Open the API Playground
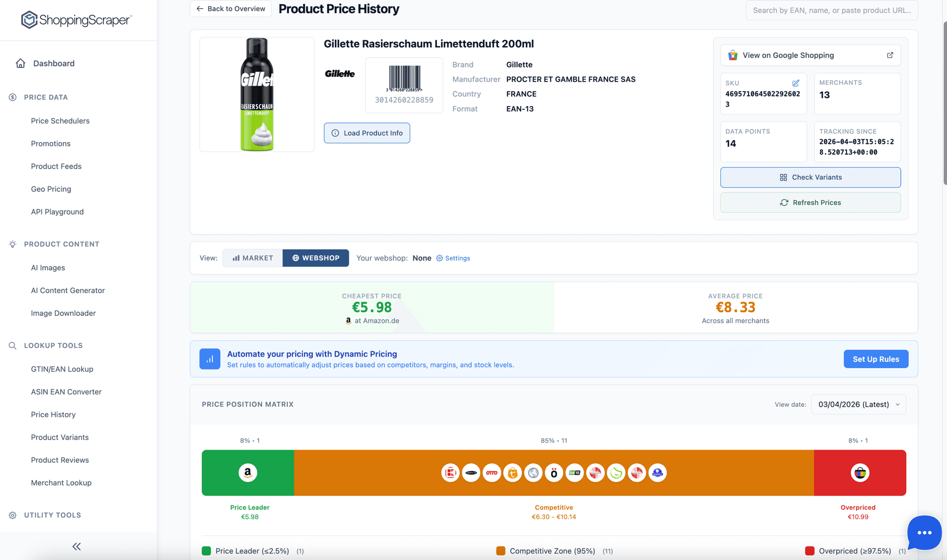 [57, 212]
